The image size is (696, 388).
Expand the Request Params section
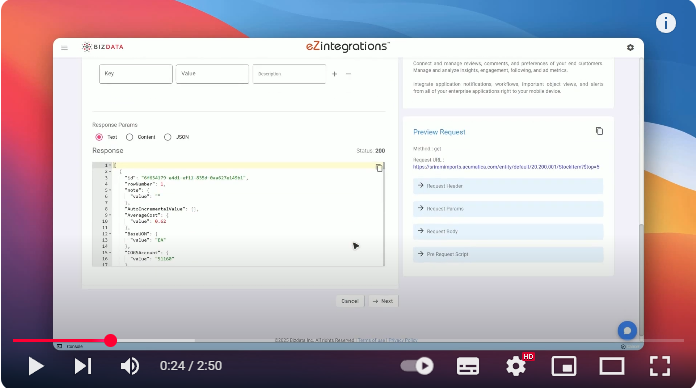pyautogui.click(x=508, y=209)
